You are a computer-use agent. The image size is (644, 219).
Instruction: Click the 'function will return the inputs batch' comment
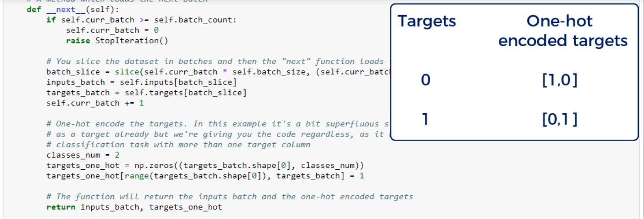tap(229, 197)
